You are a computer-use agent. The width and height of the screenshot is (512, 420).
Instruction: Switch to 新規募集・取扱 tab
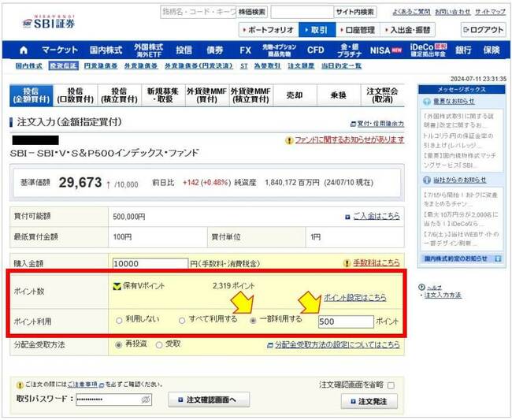click(x=163, y=95)
